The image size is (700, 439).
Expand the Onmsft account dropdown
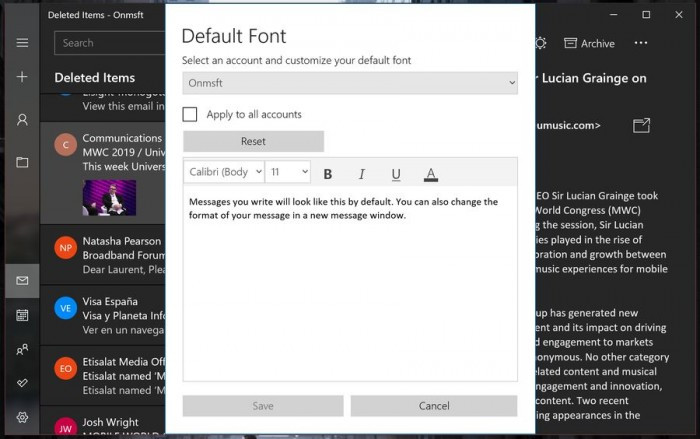pyautogui.click(x=350, y=83)
